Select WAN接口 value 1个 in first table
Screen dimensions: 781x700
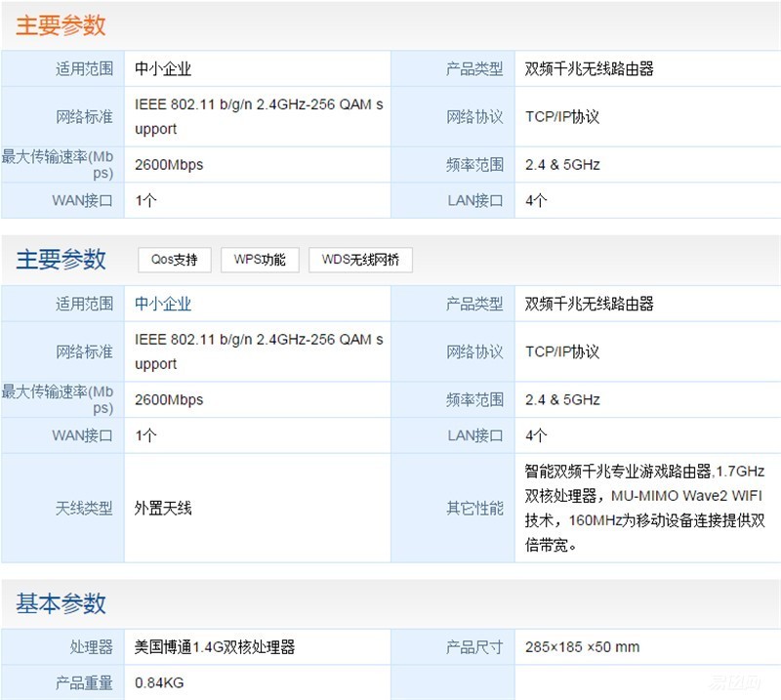click(145, 200)
